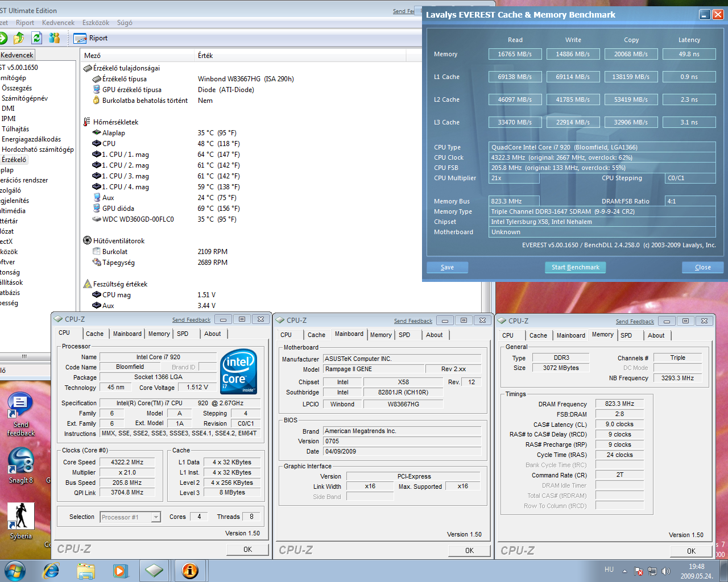Click the volume speaker tray icon
Screen dimensions: 728x582
tap(666, 571)
